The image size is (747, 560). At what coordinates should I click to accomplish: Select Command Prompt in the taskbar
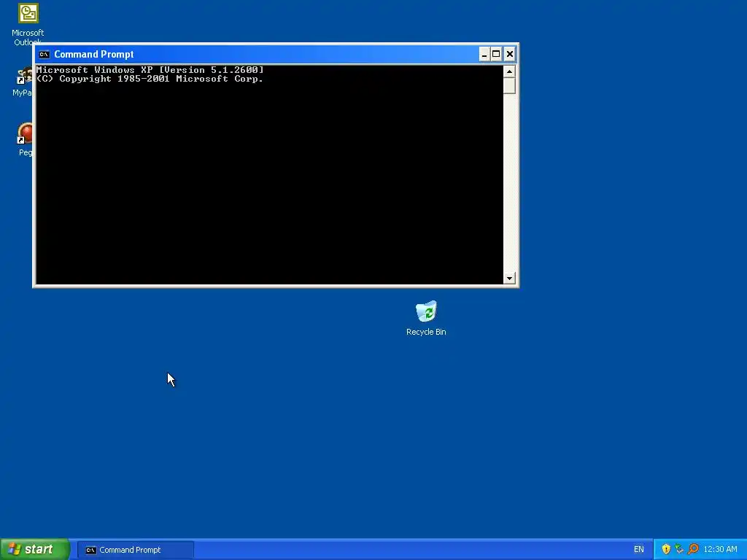coord(135,550)
